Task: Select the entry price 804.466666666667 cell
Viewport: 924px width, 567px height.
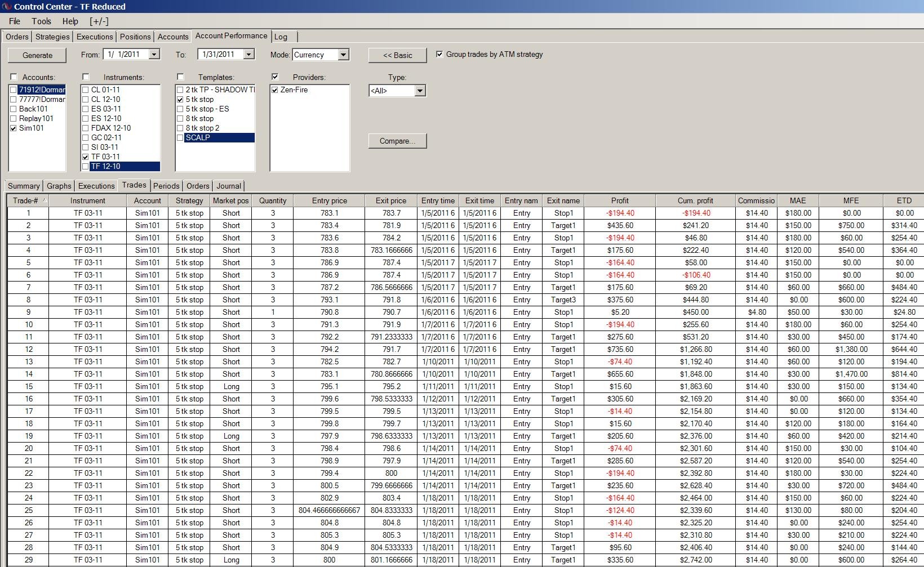Action: coord(330,510)
